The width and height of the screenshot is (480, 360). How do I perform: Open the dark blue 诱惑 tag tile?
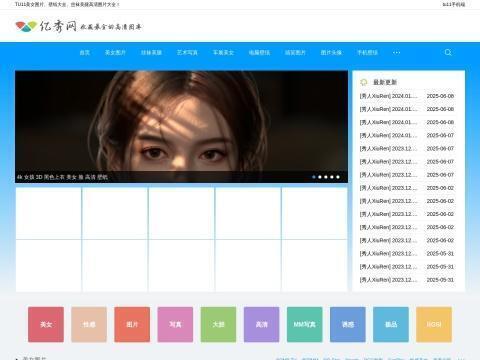coord(348,324)
